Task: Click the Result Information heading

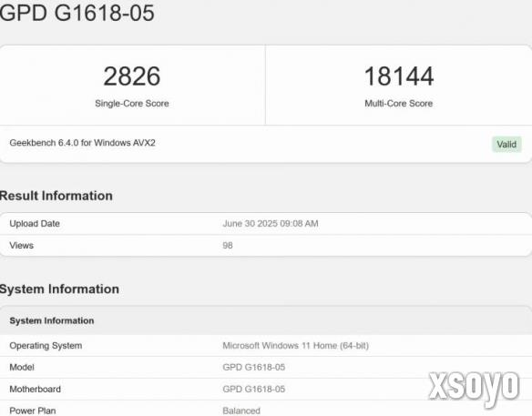Action: coord(56,196)
